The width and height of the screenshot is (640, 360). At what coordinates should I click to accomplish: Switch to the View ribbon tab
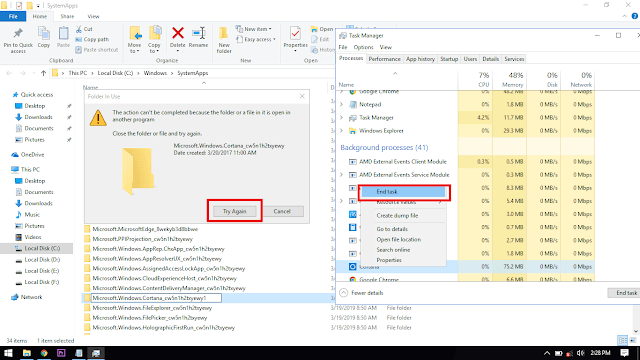tap(93, 17)
